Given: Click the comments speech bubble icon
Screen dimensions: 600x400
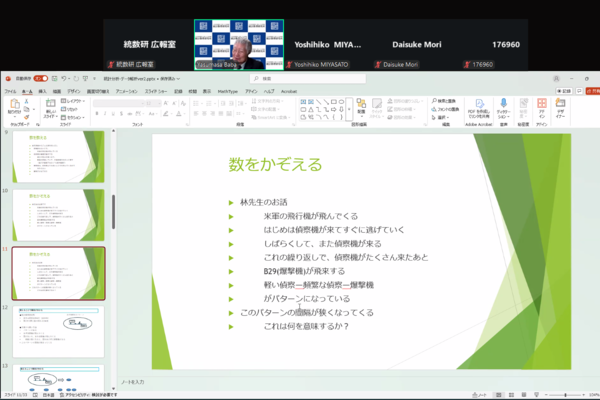Looking at the screenshot, I should [579, 91].
